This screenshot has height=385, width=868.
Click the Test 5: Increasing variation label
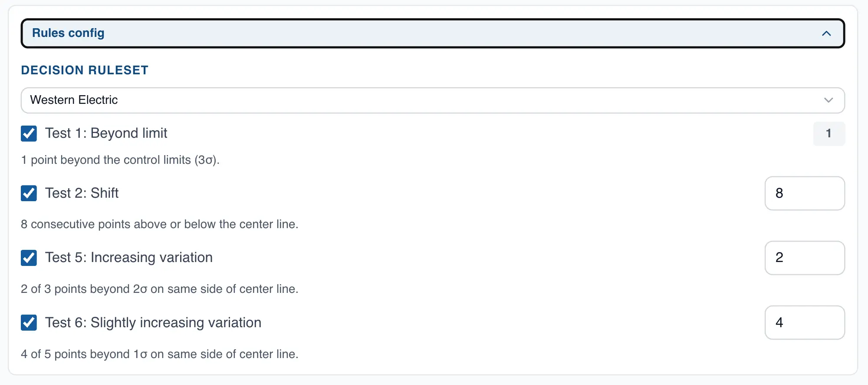pyautogui.click(x=128, y=257)
